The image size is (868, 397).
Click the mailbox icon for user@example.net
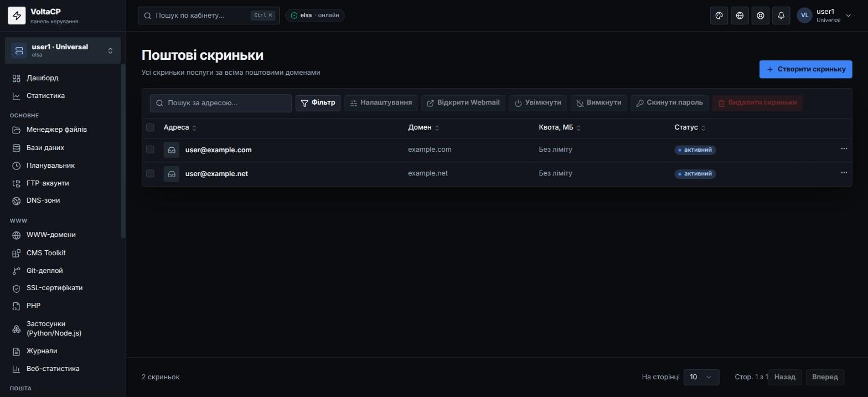(172, 174)
